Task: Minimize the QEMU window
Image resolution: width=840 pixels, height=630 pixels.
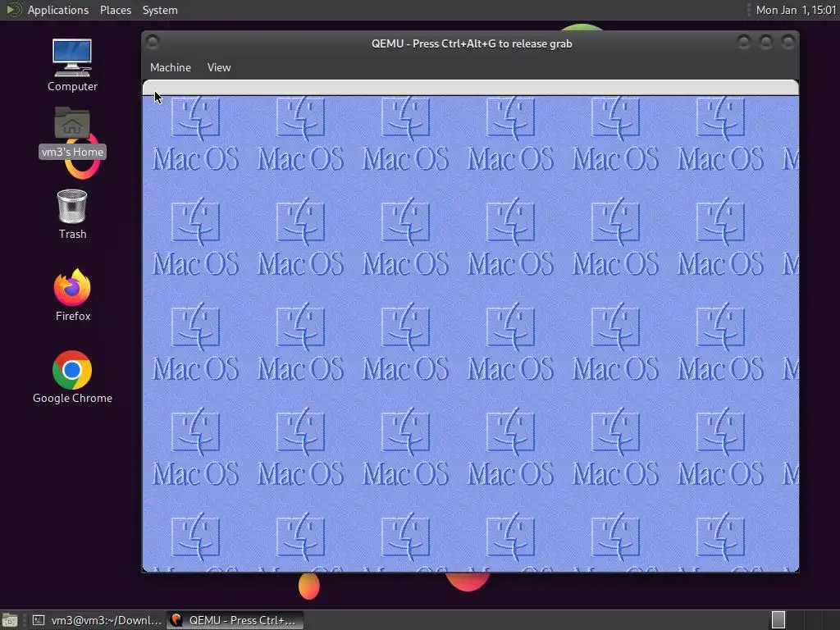Action: coord(743,42)
